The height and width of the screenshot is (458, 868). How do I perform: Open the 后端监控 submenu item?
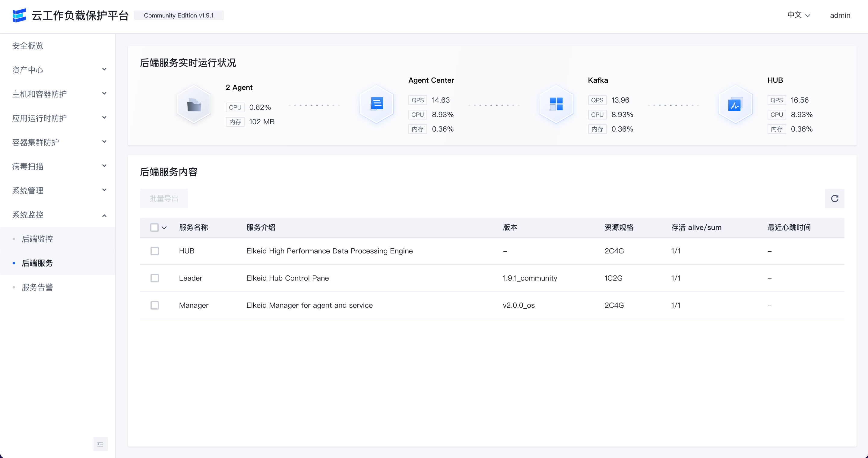[37, 239]
